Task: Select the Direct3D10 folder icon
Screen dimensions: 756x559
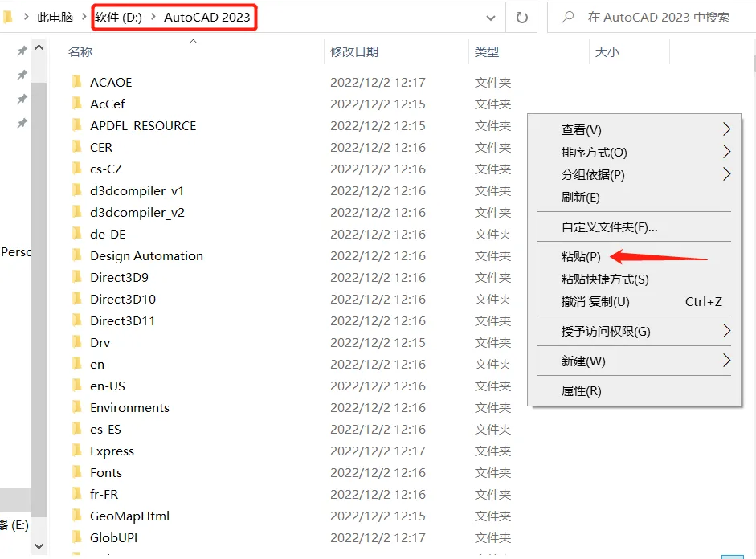Action: (x=76, y=298)
